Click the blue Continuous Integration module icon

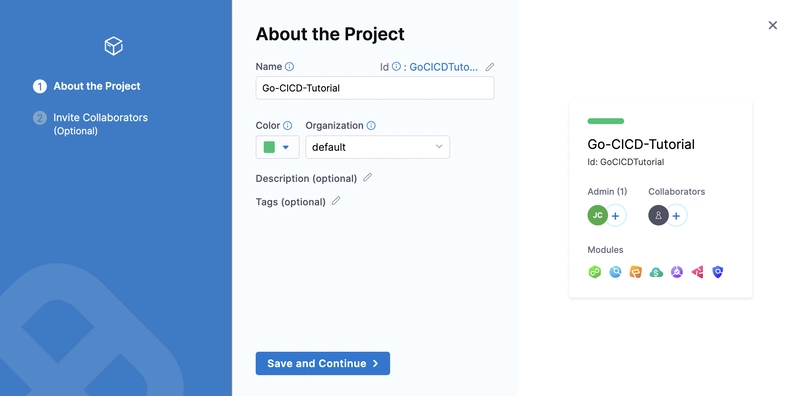click(615, 272)
